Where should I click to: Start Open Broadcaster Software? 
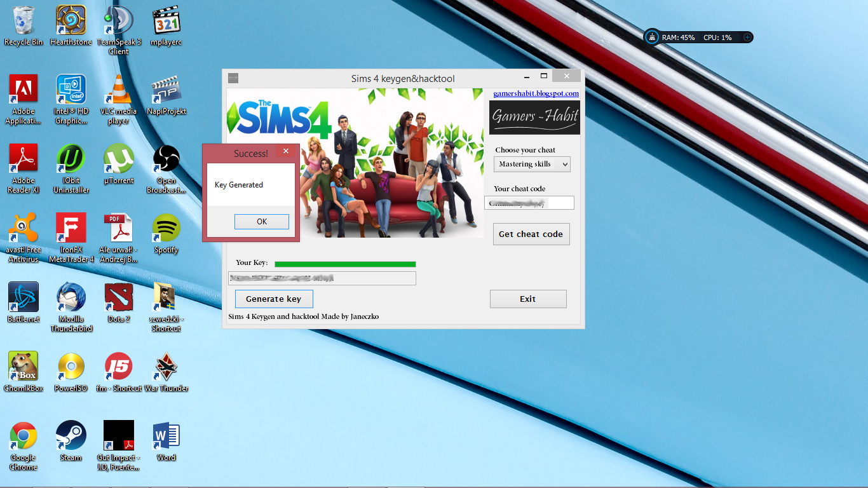(165, 158)
